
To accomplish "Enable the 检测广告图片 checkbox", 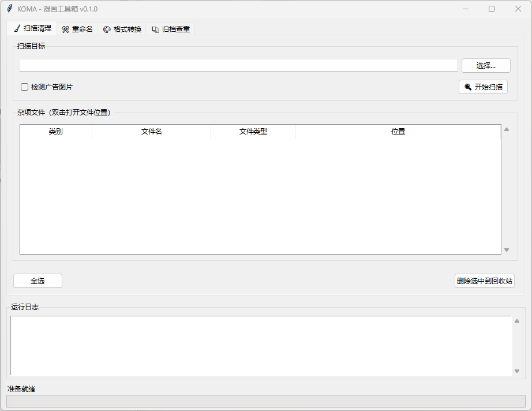I will pos(25,87).
